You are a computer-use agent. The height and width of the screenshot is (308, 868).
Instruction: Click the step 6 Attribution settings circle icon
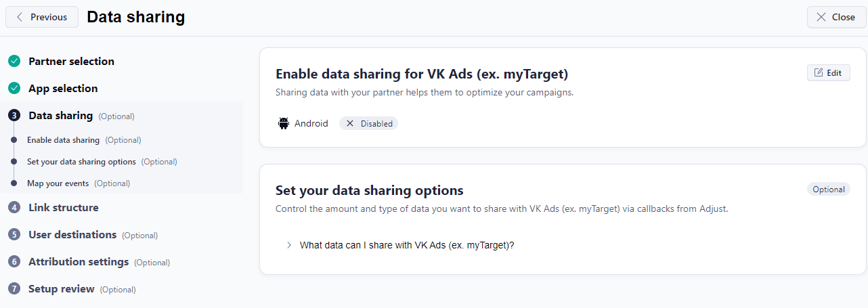point(14,262)
